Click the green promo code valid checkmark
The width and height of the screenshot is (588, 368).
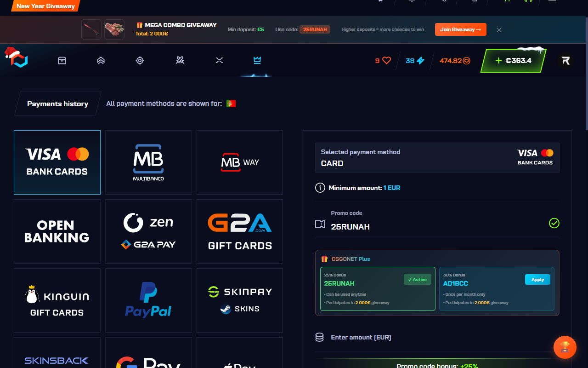[554, 223]
